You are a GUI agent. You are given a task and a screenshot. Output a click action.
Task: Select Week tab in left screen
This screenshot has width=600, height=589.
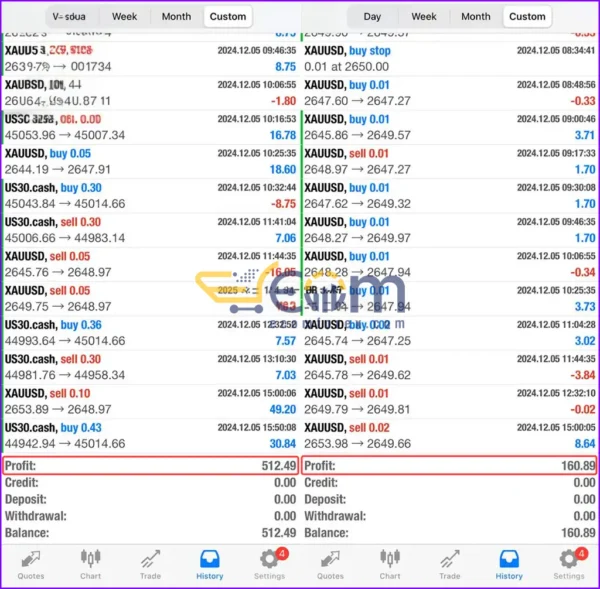coord(124,16)
